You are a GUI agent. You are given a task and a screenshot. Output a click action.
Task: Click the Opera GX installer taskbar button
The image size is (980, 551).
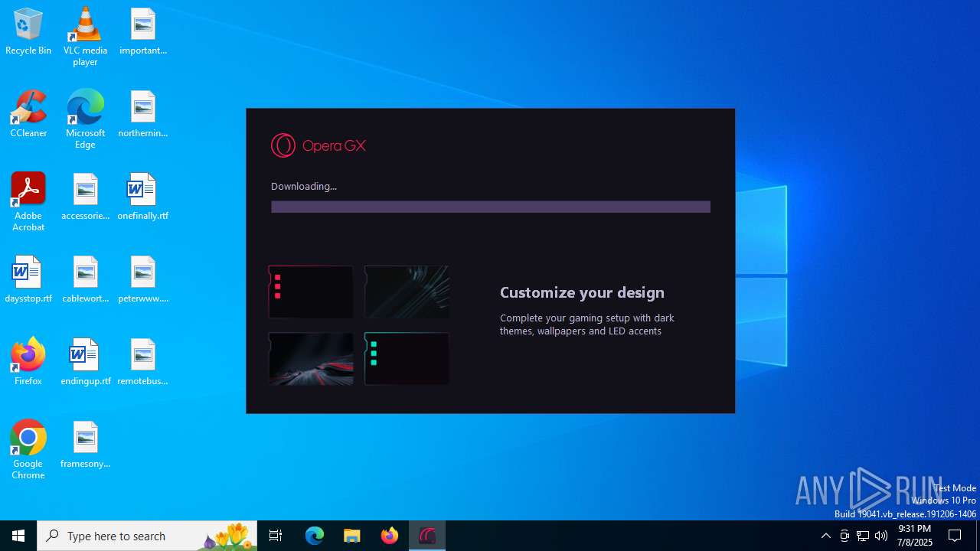point(427,536)
